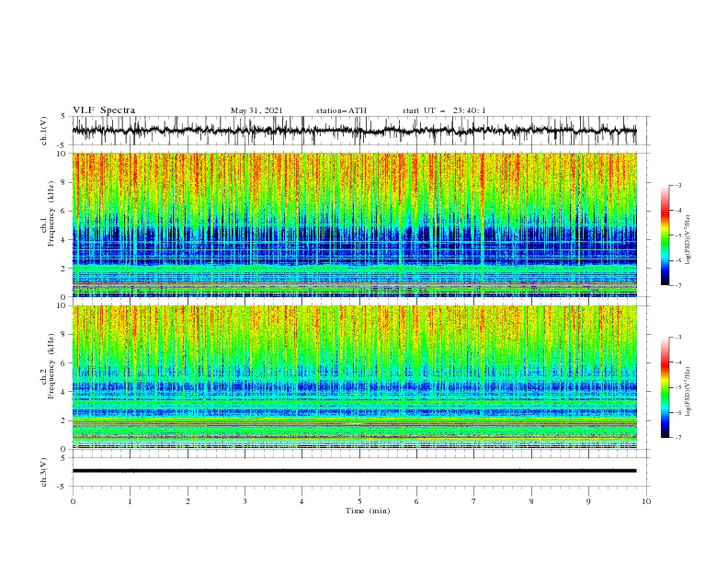Click ch.1 frequency tick label '8'
728x563 pixels.
click(63, 182)
